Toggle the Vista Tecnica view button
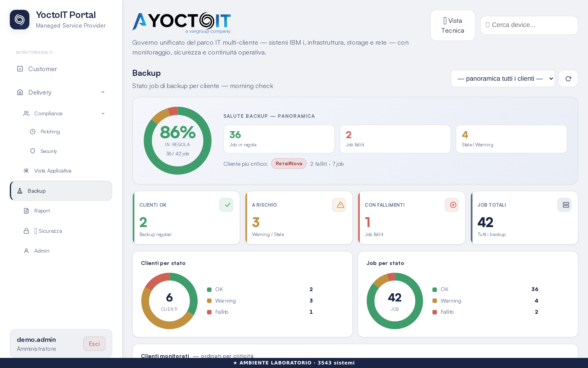 click(453, 25)
